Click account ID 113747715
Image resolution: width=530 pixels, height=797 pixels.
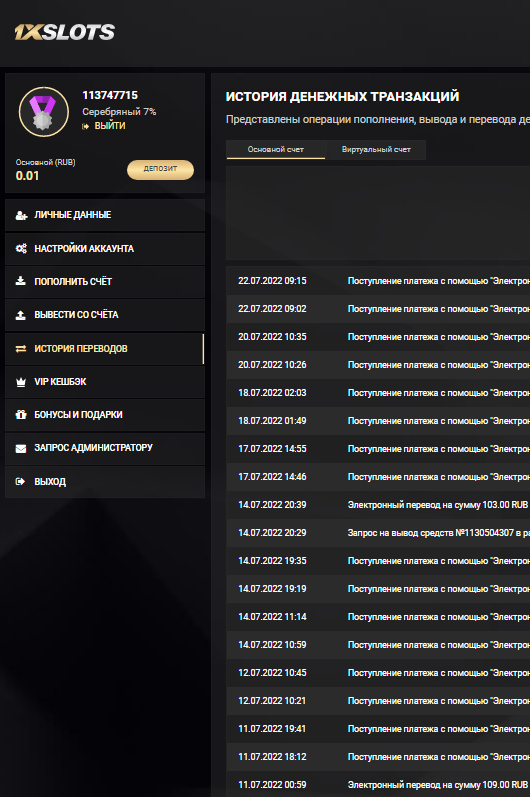[110, 95]
